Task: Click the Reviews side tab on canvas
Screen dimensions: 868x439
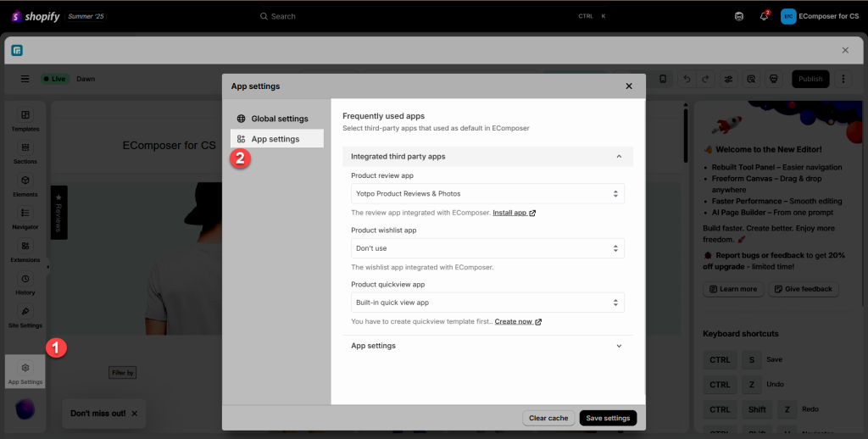Action: 58,213
